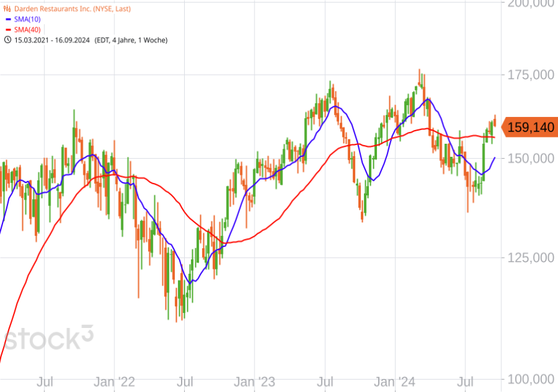Click the orange 159,140 current price tag

pyautogui.click(x=529, y=127)
